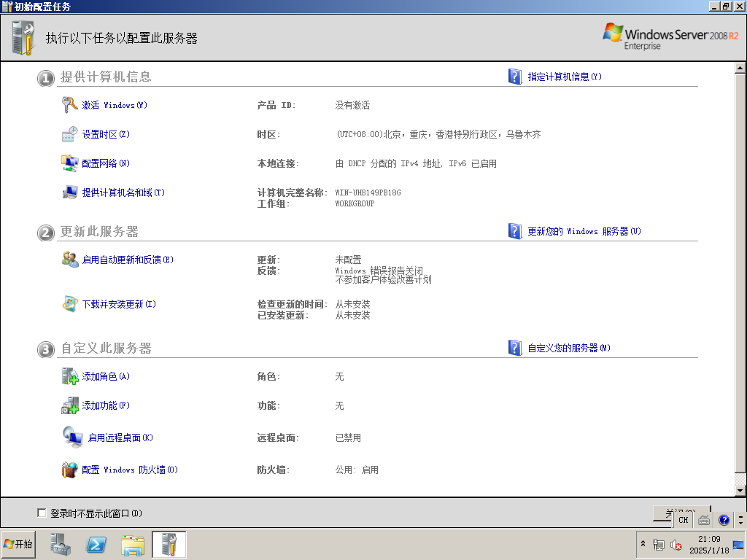Click the 未配置 update status text
Viewport: 747px width, 560px height.
coord(348,260)
